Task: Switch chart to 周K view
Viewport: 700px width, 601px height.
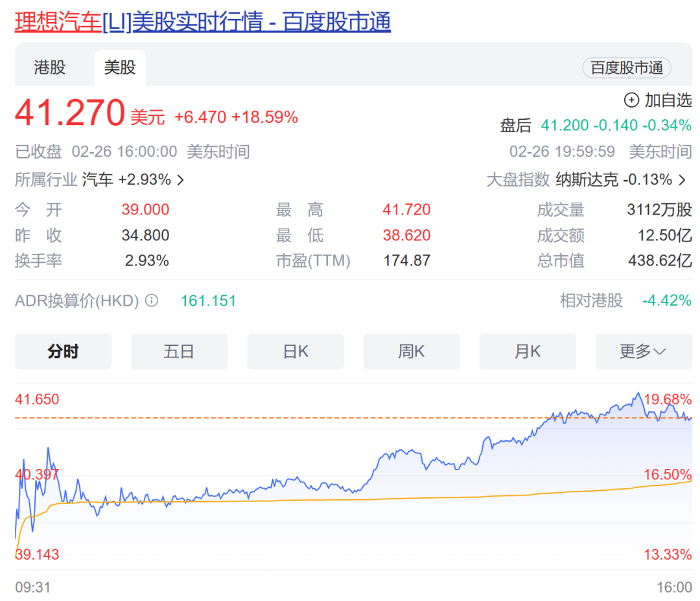Action: point(412,352)
